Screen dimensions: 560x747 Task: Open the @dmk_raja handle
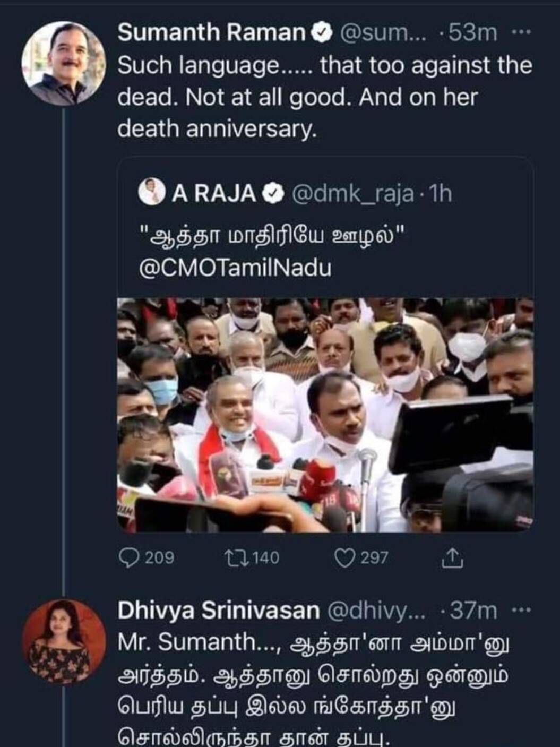click(x=352, y=194)
